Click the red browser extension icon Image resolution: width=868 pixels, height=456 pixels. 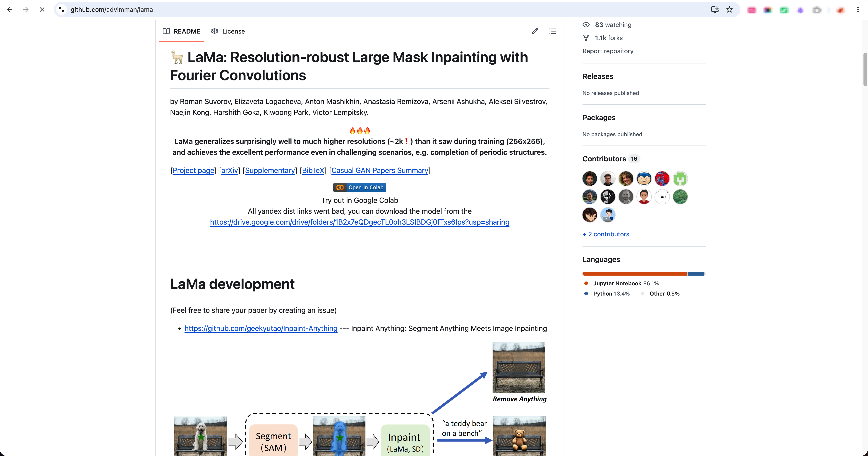coord(840,10)
